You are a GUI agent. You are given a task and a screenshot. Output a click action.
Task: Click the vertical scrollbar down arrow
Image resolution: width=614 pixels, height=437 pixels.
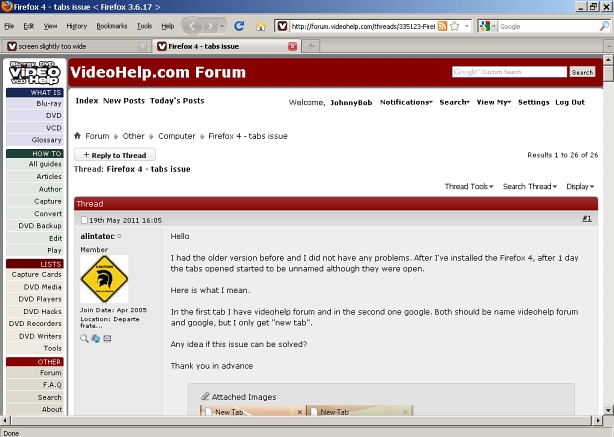tap(608, 410)
